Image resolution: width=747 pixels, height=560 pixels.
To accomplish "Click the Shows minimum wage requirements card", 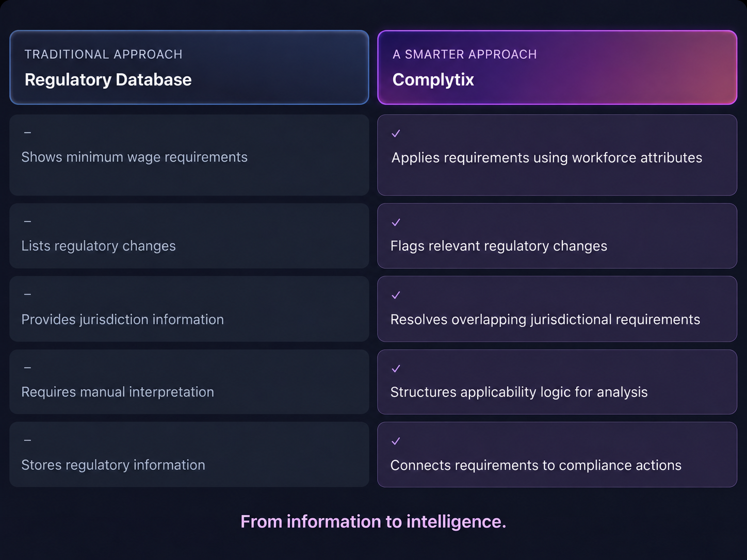I will [x=189, y=155].
